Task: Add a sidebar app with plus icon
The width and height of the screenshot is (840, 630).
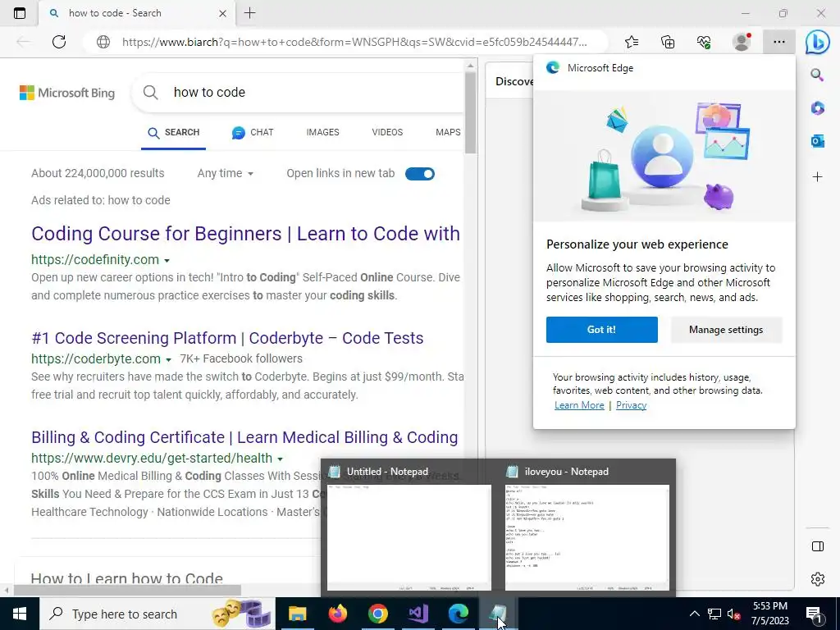Action: pyautogui.click(x=817, y=177)
